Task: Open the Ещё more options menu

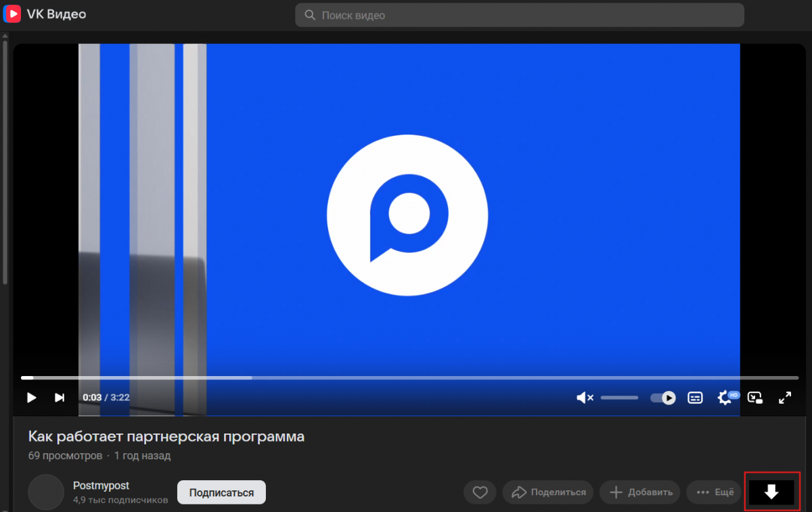Action: coord(714,492)
